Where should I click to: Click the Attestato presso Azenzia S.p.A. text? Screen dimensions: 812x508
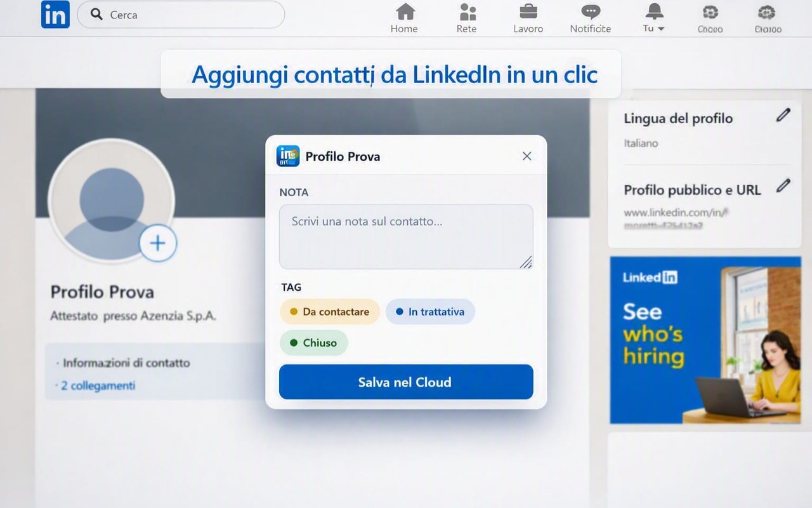point(133,316)
